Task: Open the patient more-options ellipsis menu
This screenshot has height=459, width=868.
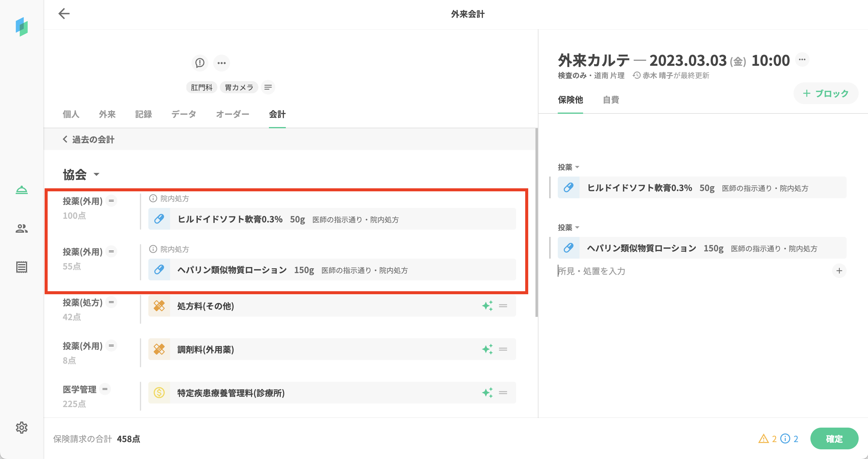Action: point(221,63)
